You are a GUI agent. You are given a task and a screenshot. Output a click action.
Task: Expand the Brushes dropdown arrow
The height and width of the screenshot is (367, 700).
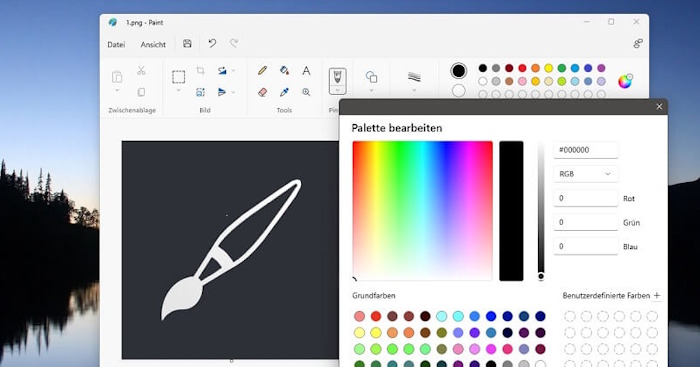coord(338,90)
